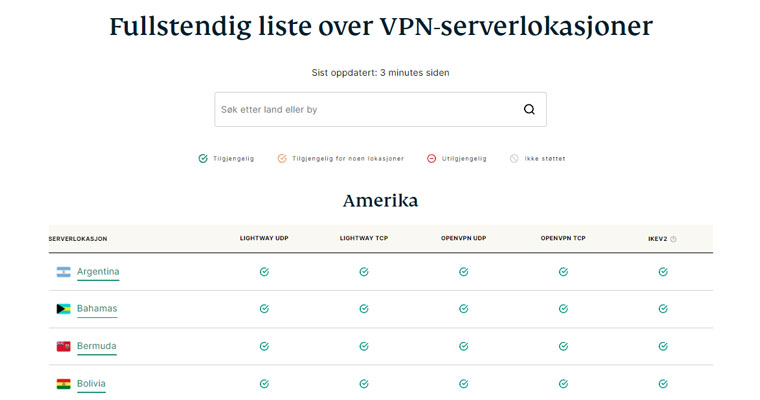
Task: Click the orange partially available legend icon
Action: (282, 158)
